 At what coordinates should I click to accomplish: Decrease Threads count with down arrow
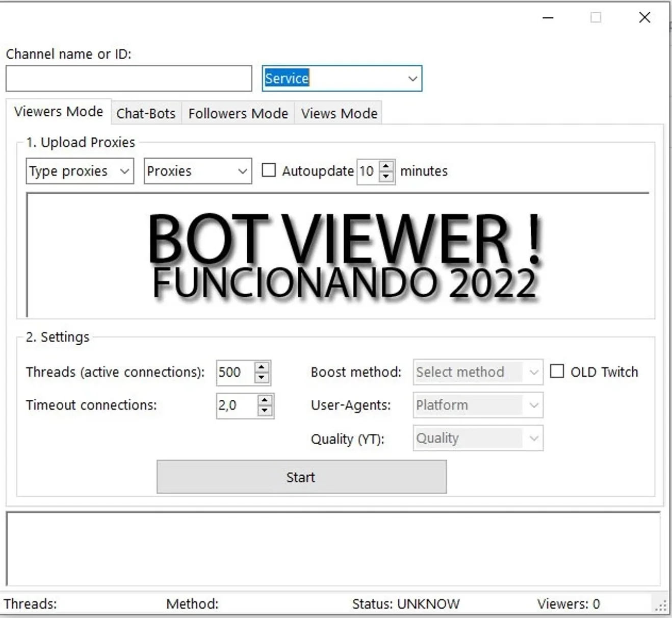(x=262, y=378)
